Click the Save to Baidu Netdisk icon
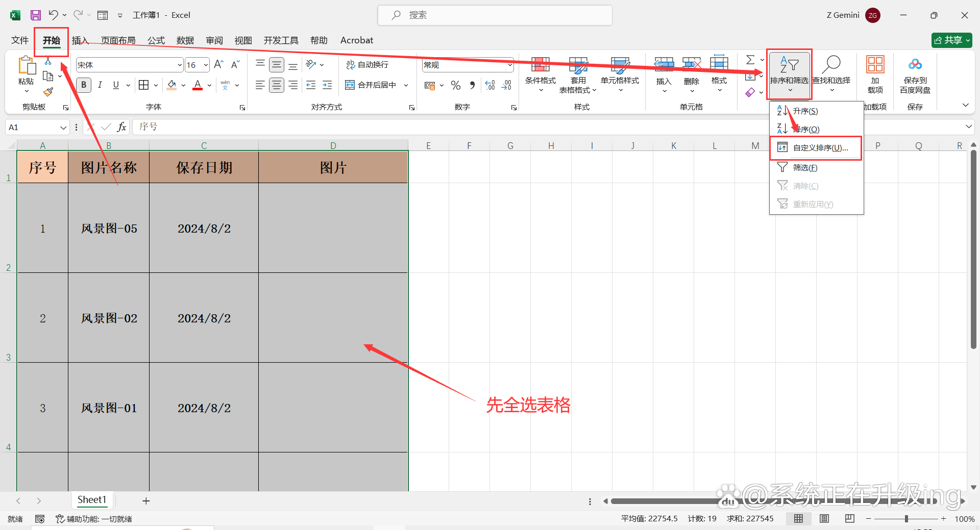 tap(915, 65)
